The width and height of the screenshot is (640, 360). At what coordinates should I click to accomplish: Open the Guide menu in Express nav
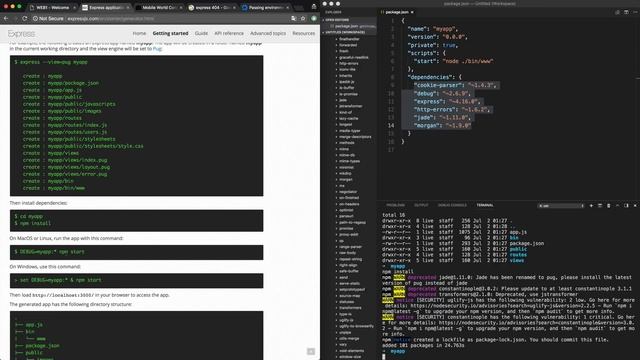pos(201,33)
